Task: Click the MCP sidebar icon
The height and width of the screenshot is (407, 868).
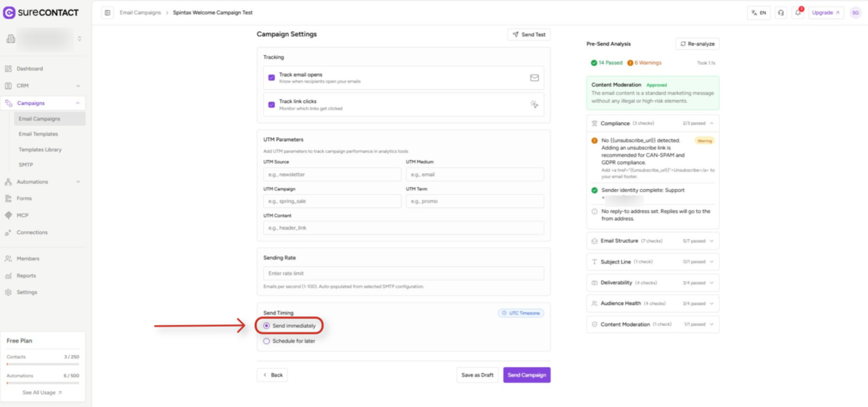Action: tap(9, 215)
